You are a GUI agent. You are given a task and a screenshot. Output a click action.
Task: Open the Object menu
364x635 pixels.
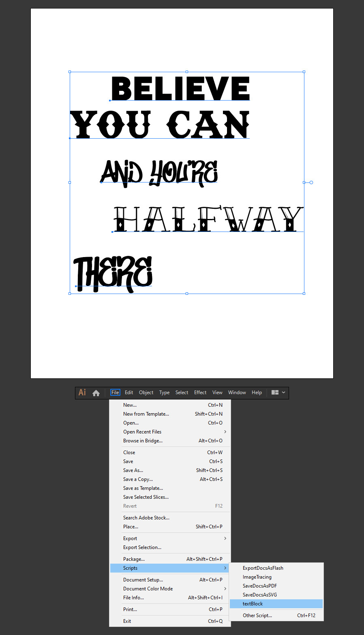point(146,393)
